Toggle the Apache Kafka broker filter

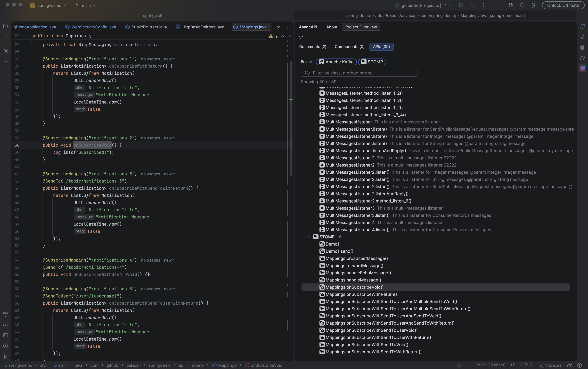click(x=336, y=62)
